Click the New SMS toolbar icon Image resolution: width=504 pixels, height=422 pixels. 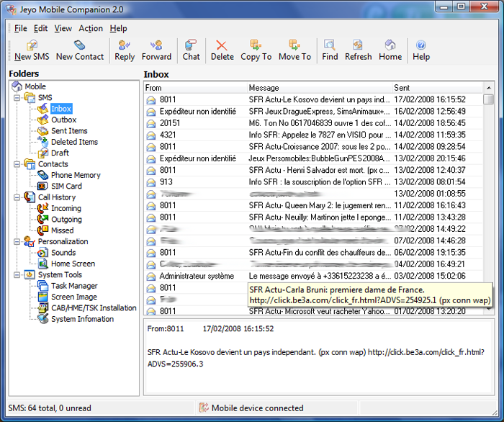(x=32, y=45)
